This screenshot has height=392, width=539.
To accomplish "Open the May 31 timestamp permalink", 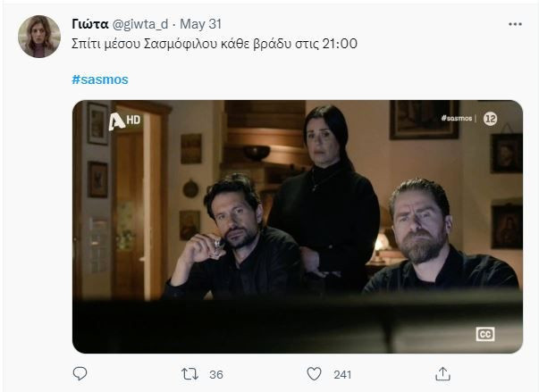I will (201, 24).
